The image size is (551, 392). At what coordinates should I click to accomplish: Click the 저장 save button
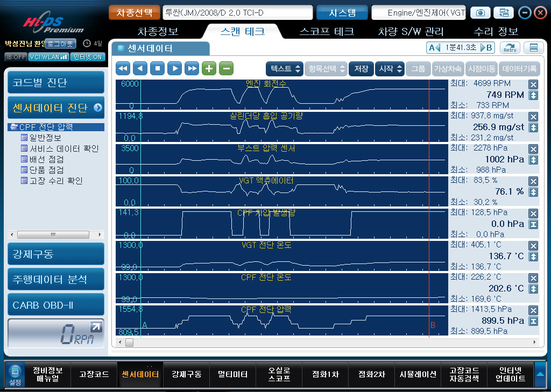click(361, 69)
